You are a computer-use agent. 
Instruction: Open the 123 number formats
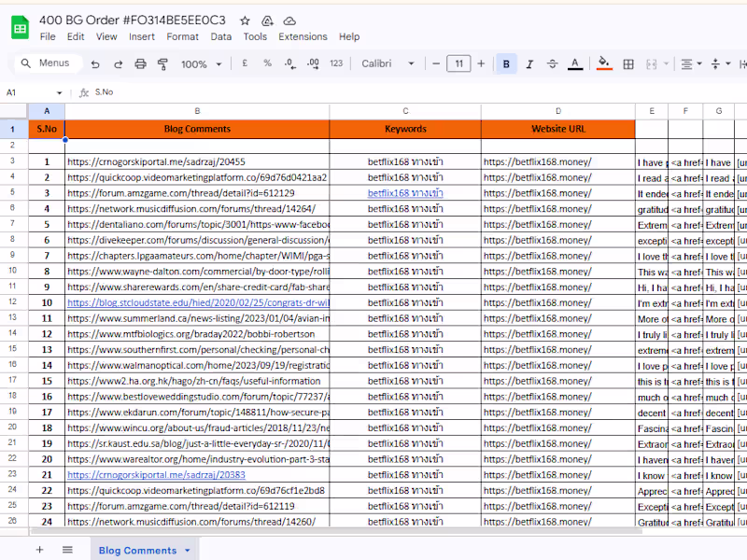click(x=336, y=63)
